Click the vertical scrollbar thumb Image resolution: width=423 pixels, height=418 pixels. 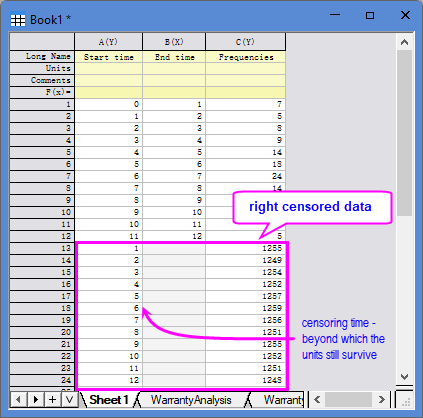pos(404,133)
